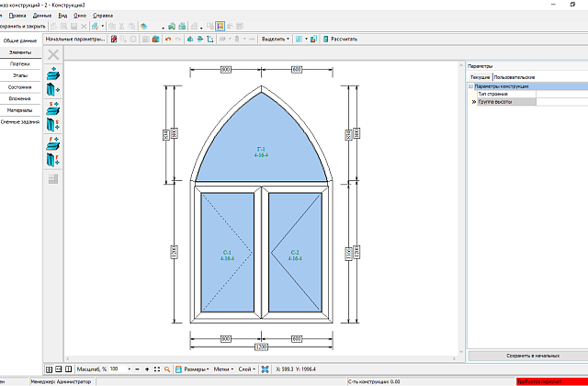Open dropdown arrow next to window view icon
This screenshot has height=386, width=588.
[306, 39]
